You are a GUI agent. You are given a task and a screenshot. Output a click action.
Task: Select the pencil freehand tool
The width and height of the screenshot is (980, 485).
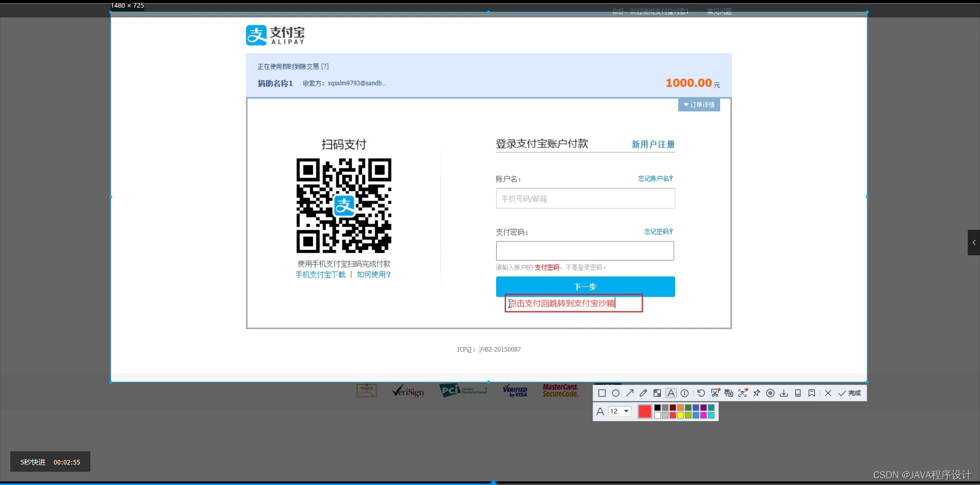point(643,393)
